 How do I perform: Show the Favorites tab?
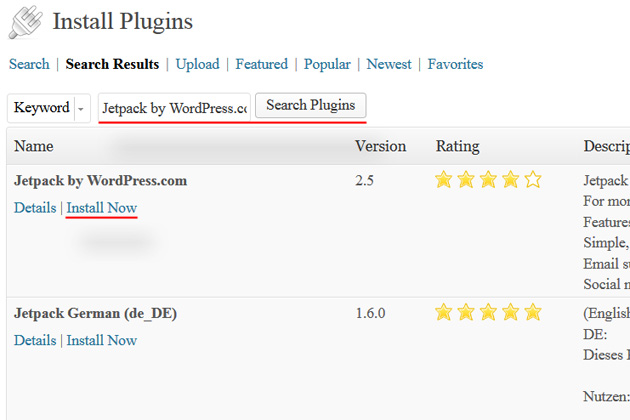coord(455,64)
